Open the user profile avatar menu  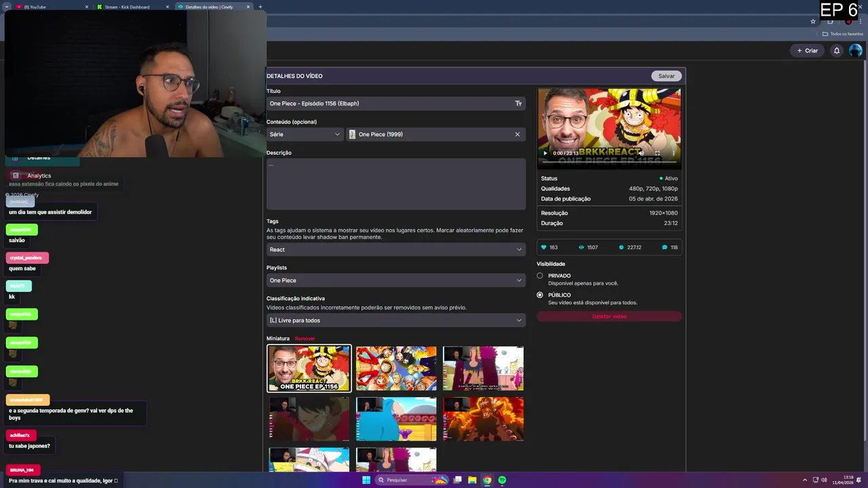pos(856,51)
